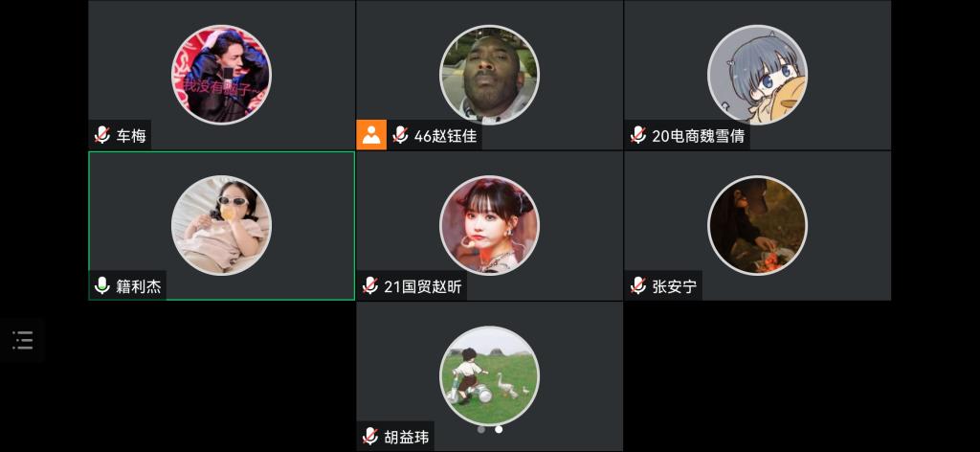The width and height of the screenshot is (980, 452).
Task: Select the second page indicator dot
Action: [499, 429]
